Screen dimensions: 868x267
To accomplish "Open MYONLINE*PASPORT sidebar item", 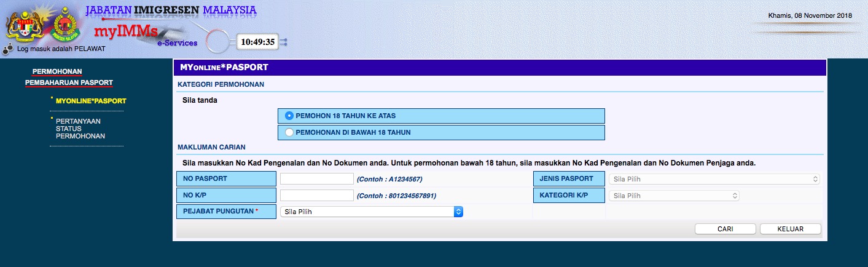I will tap(91, 100).
